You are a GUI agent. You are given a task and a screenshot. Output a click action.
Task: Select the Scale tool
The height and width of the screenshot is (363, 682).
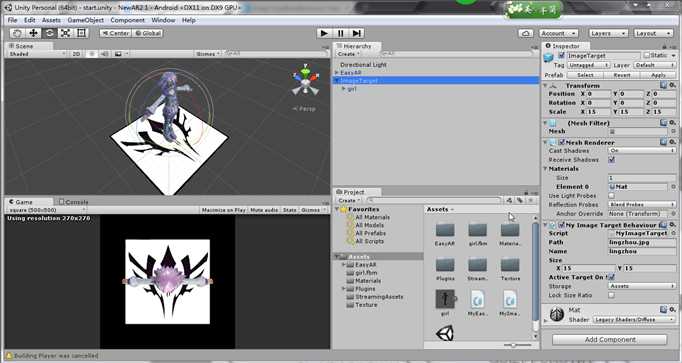coord(65,33)
